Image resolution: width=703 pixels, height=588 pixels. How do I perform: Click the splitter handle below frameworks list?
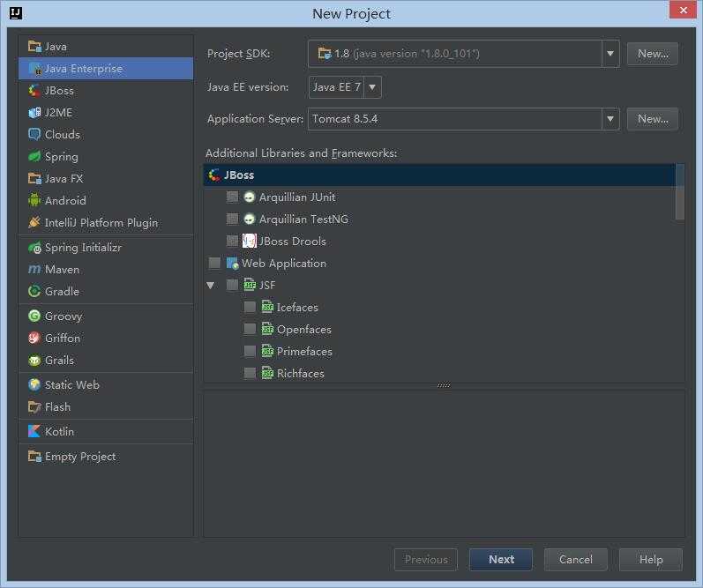pos(444,385)
